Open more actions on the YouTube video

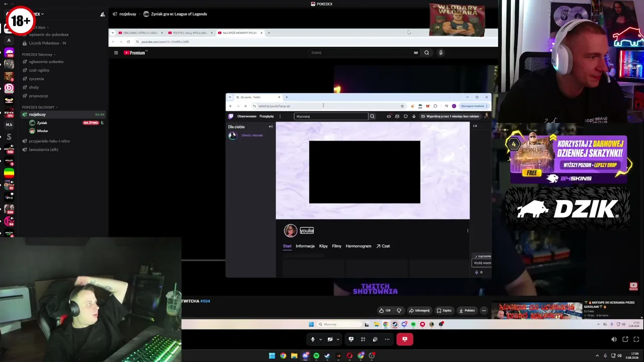pos(484,310)
